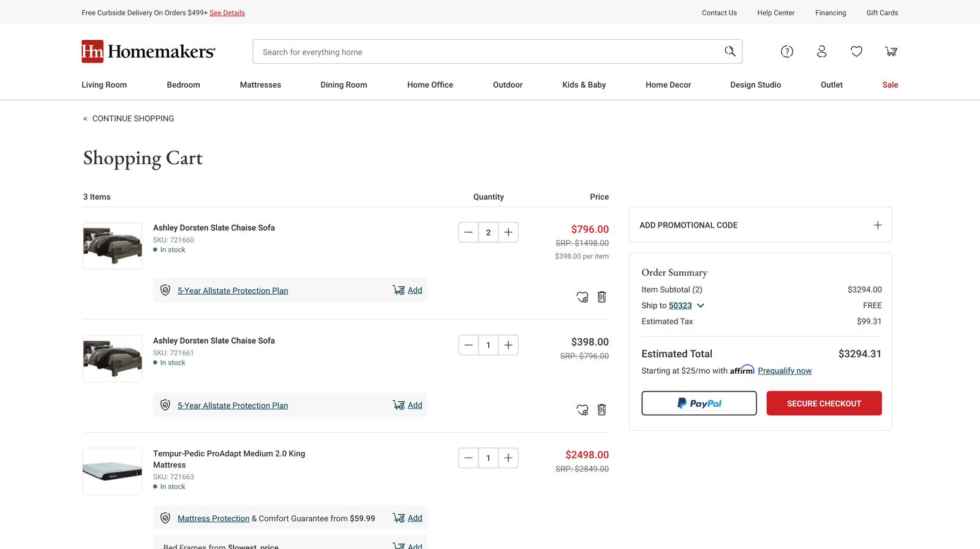Click affirm logo in order summary

click(x=742, y=370)
